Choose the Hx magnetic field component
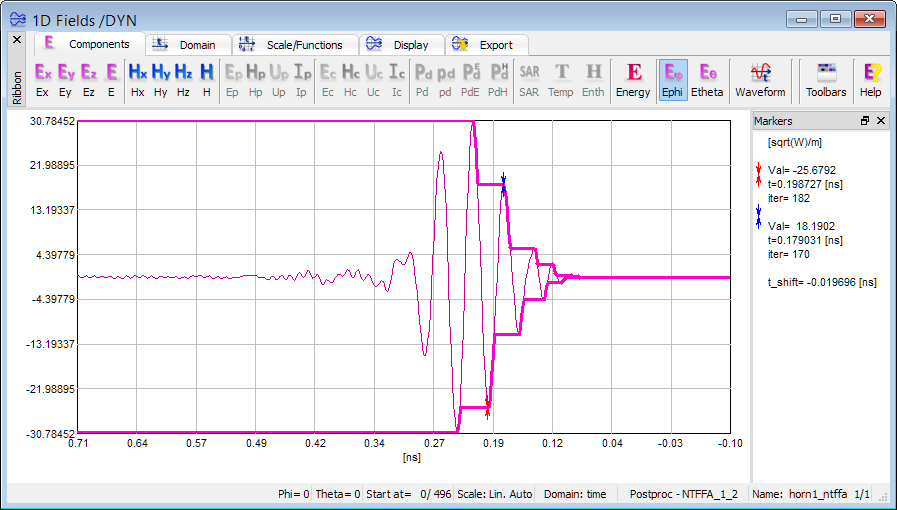 coord(137,79)
